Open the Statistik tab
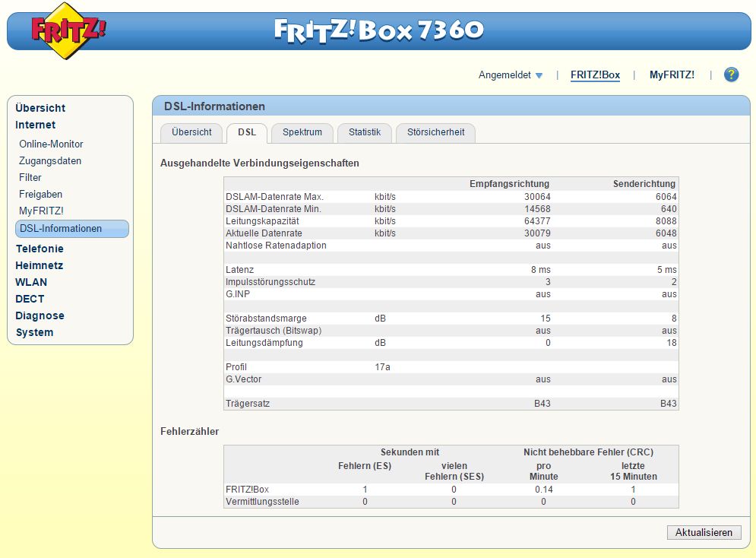This screenshot has height=558, width=756. coord(365,132)
